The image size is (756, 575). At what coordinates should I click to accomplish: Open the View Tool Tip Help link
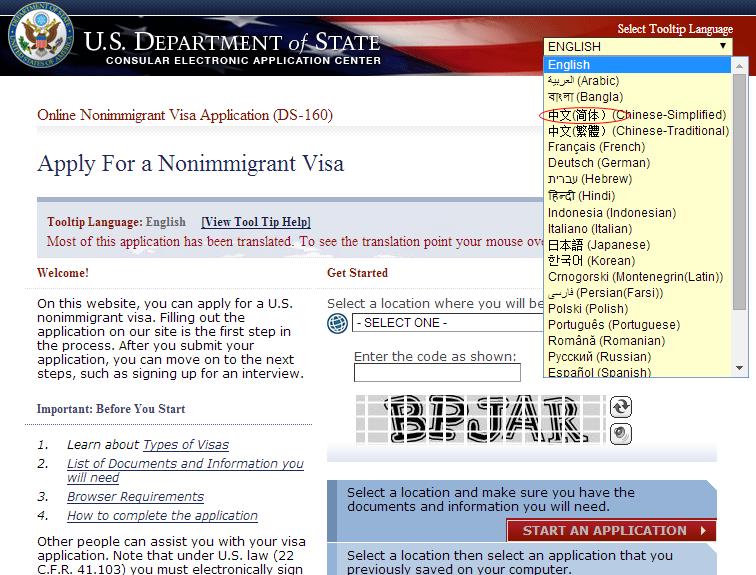256,222
